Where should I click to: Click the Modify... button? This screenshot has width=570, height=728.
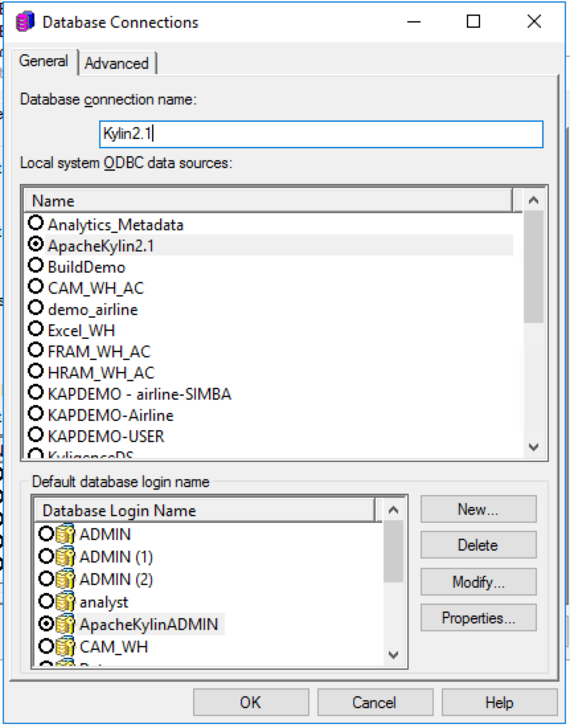[x=478, y=582]
